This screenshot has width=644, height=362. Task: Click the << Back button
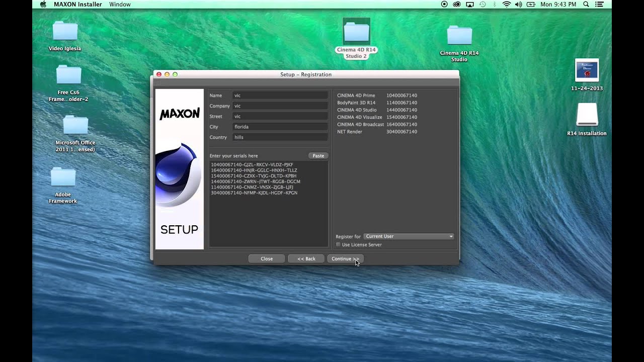(306, 259)
